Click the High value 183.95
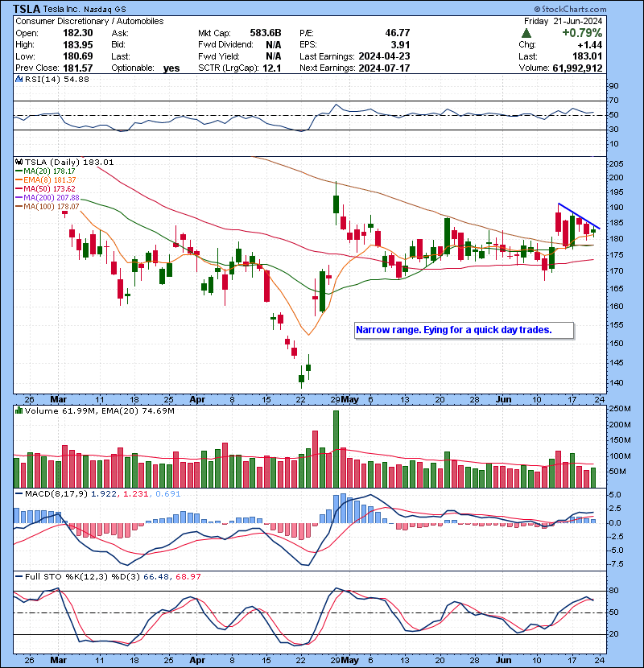This screenshot has height=668, width=644. coord(78,45)
